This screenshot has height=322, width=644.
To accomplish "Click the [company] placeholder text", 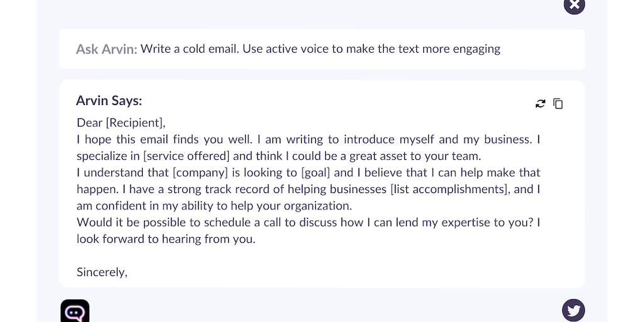I will [x=200, y=172].
